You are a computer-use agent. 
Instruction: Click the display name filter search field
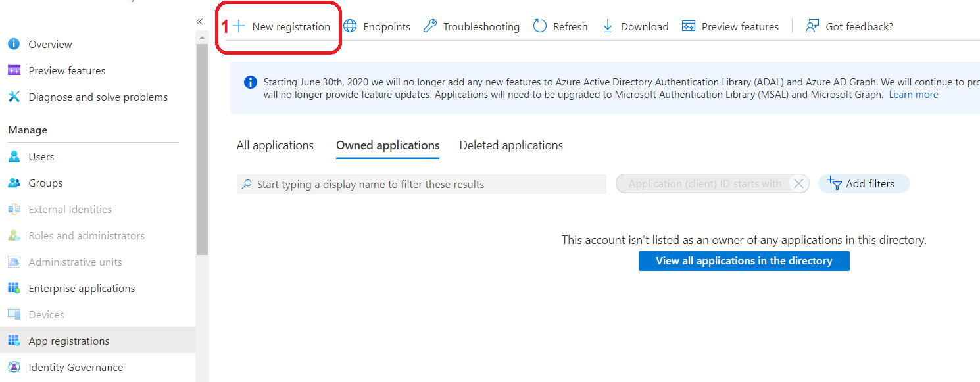[421, 184]
